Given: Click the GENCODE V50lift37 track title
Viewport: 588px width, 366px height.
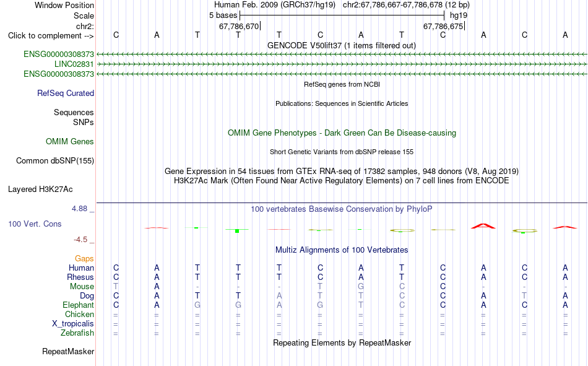Looking at the screenshot, I should 342,45.
